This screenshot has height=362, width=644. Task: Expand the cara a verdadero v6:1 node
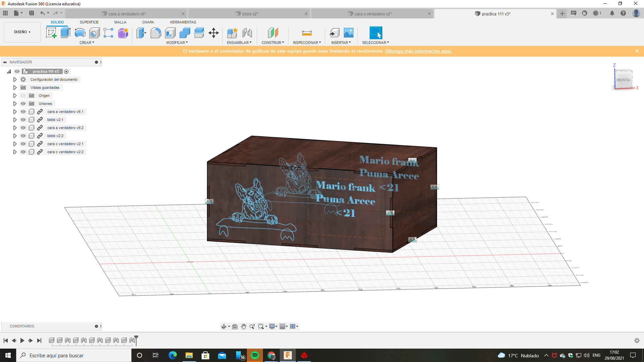point(15,112)
